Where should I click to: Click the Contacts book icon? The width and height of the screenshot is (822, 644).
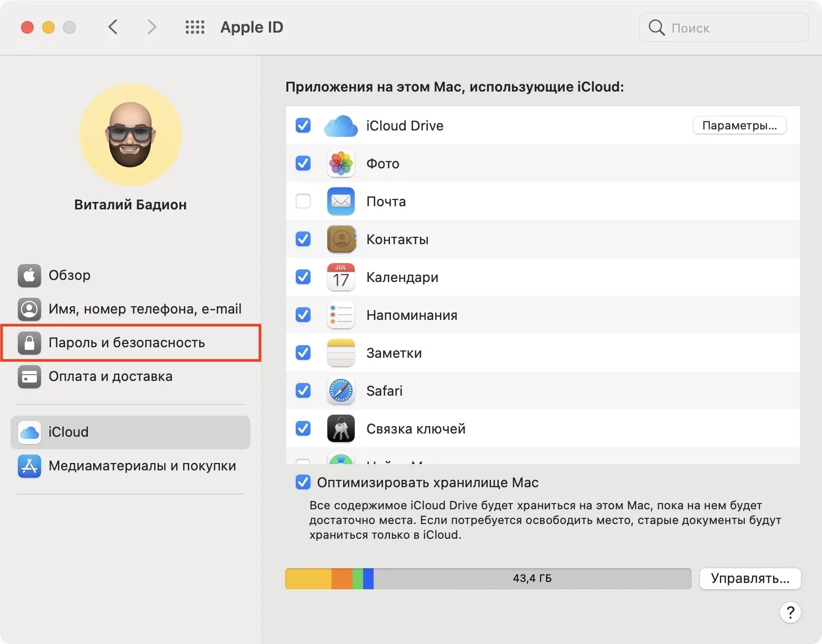pyautogui.click(x=341, y=239)
